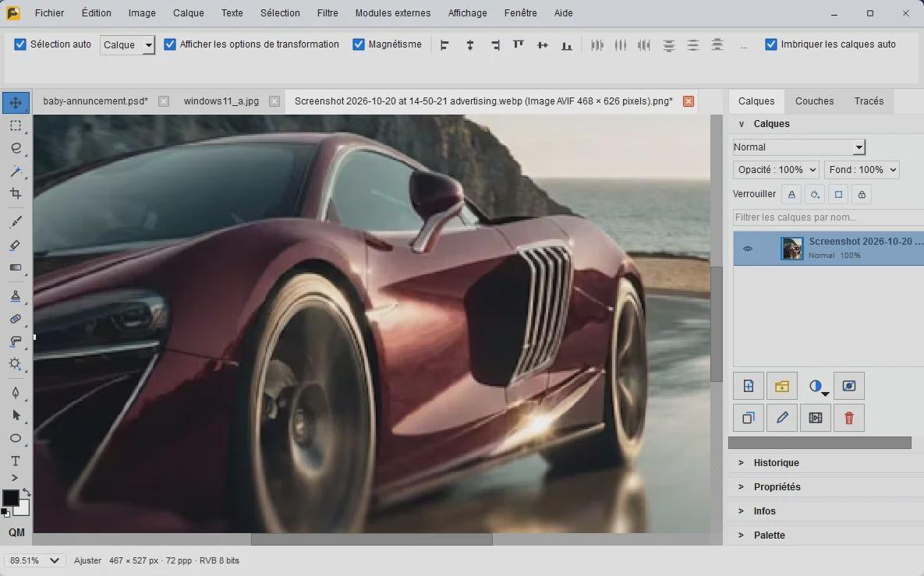The height and width of the screenshot is (576, 924).
Task: Open the Filtre menu
Action: pos(327,13)
